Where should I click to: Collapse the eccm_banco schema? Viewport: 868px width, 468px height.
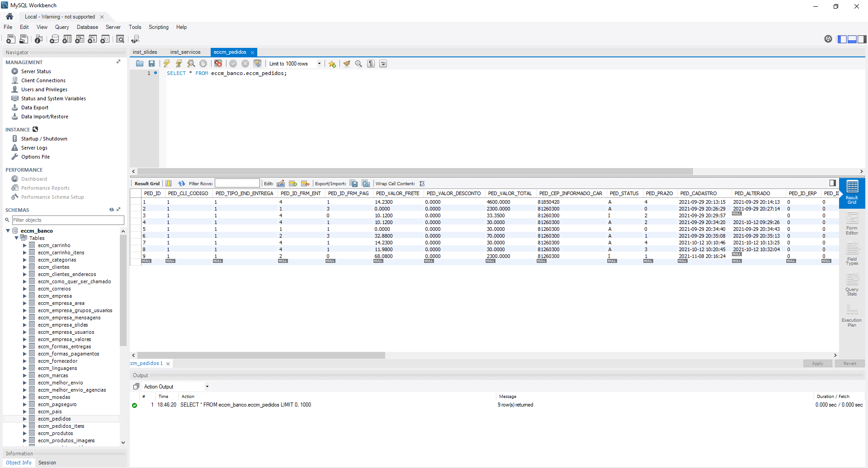(x=8, y=230)
